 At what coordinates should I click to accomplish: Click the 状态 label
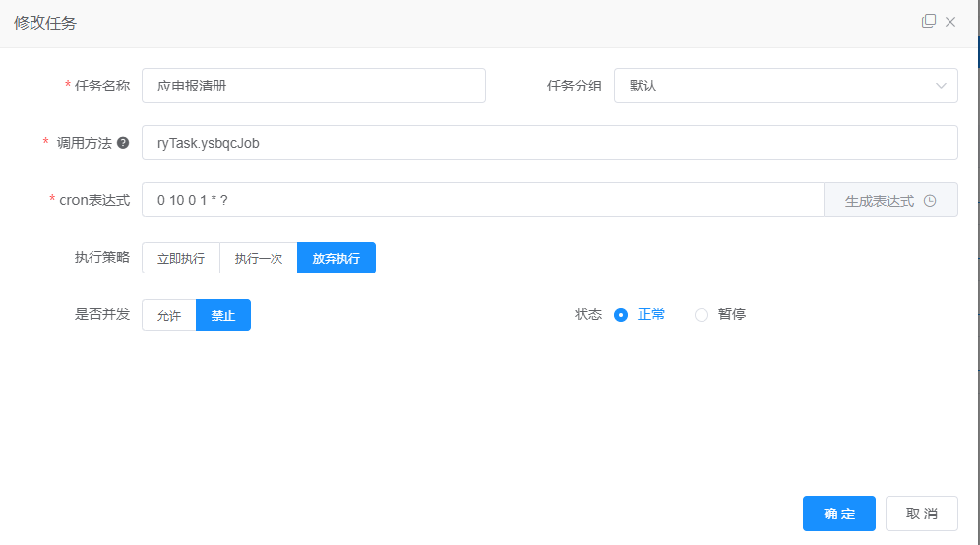588,315
